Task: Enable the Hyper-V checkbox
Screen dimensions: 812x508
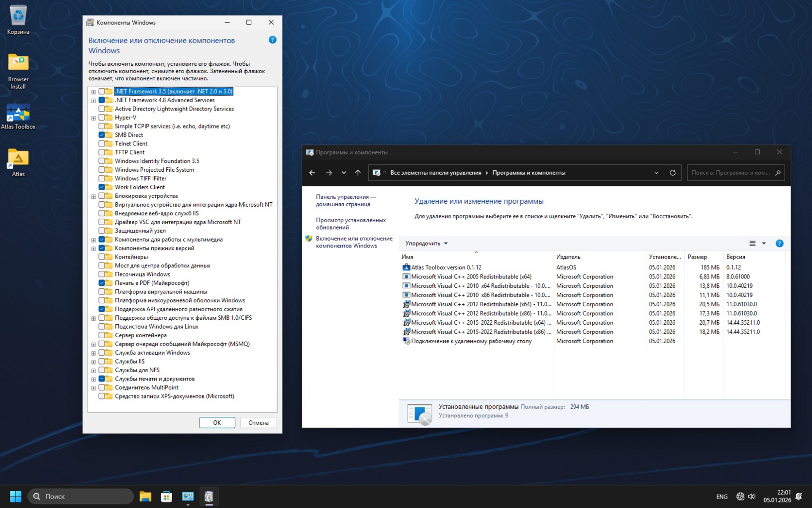Action: click(101, 118)
